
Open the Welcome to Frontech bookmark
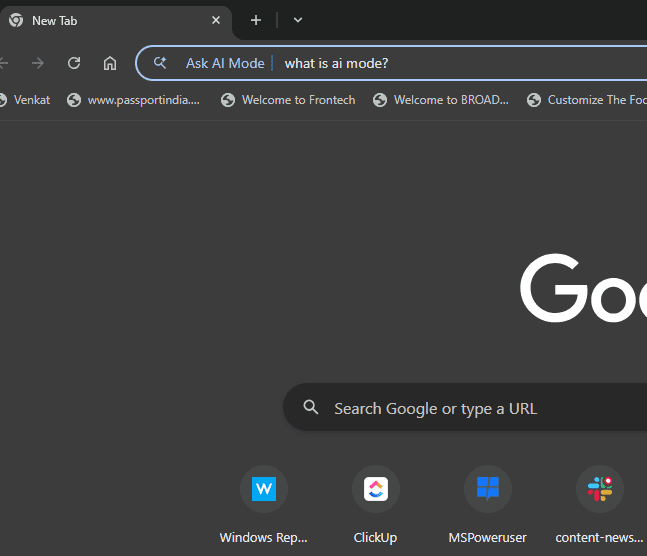(288, 100)
